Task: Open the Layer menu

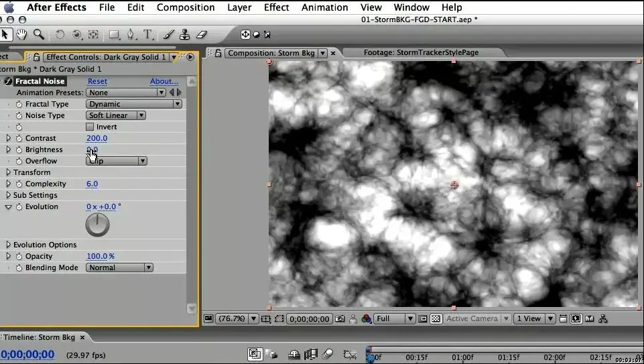Action: pyautogui.click(x=239, y=7)
